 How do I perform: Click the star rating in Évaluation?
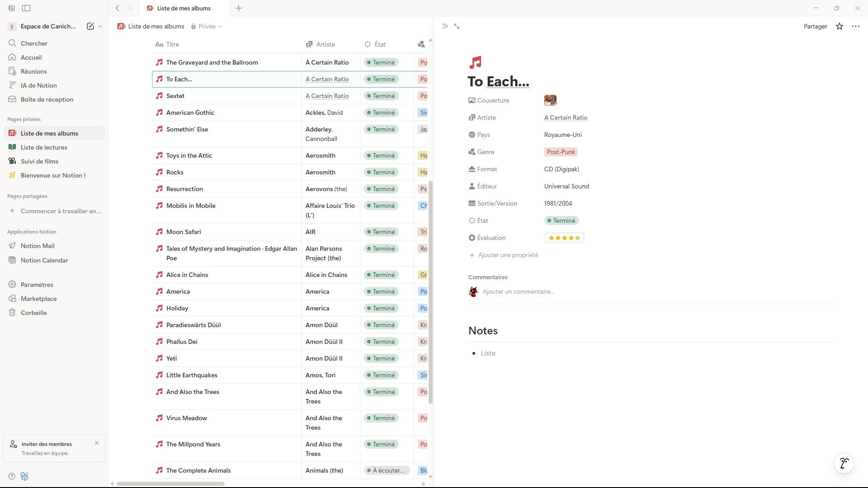point(564,238)
